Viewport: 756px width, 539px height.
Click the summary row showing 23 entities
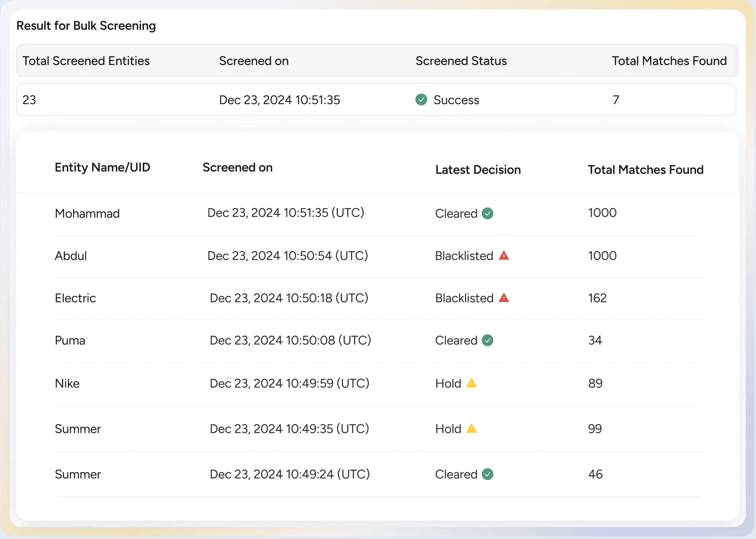pos(29,100)
